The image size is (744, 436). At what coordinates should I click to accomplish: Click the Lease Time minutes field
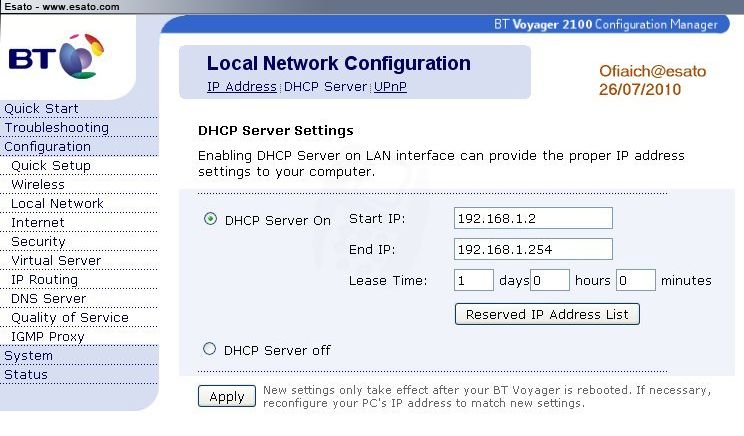point(636,280)
